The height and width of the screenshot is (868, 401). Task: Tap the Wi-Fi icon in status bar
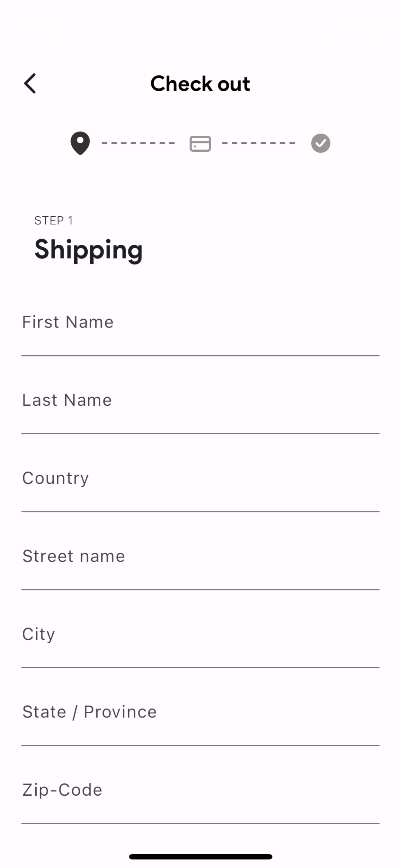coord(350,29)
